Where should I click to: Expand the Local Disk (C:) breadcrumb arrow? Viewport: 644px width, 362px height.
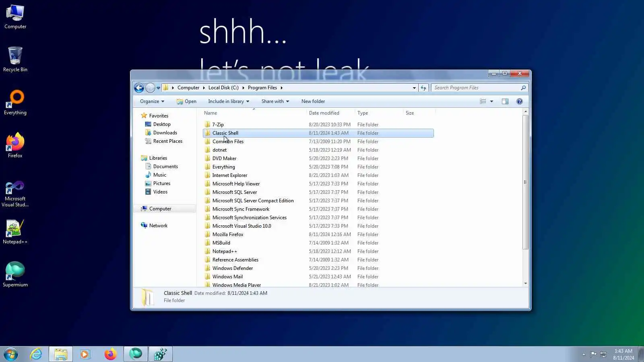(x=243, y=88)
